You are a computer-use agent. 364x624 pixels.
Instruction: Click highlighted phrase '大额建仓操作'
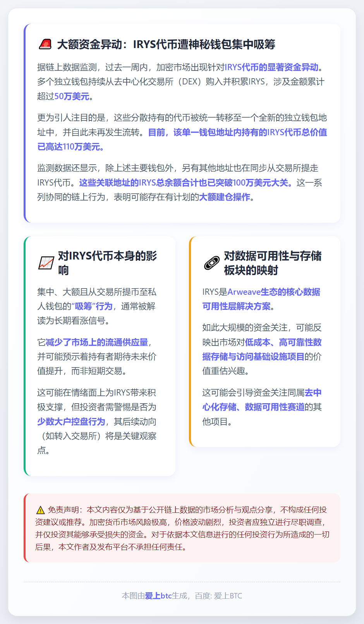coord(225,197)
